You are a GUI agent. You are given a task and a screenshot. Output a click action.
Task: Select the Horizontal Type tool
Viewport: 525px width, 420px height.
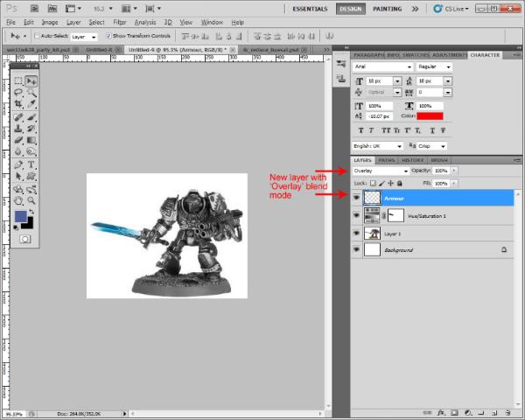(31, 164)
